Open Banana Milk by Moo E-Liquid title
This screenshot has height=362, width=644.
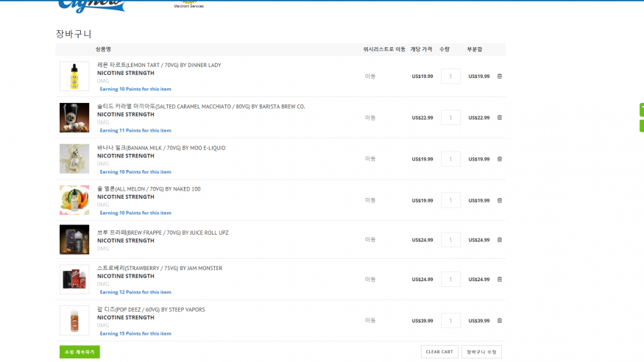pos(161,148)
